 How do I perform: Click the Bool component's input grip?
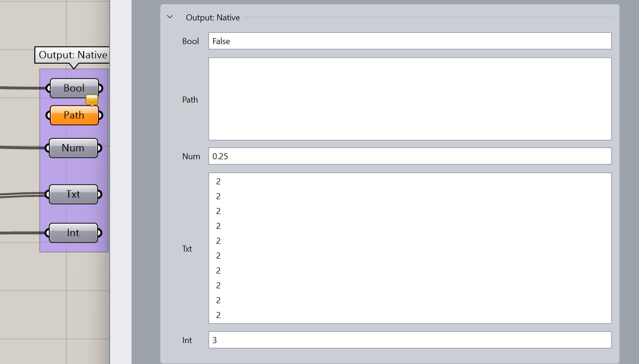pos(48,88)
